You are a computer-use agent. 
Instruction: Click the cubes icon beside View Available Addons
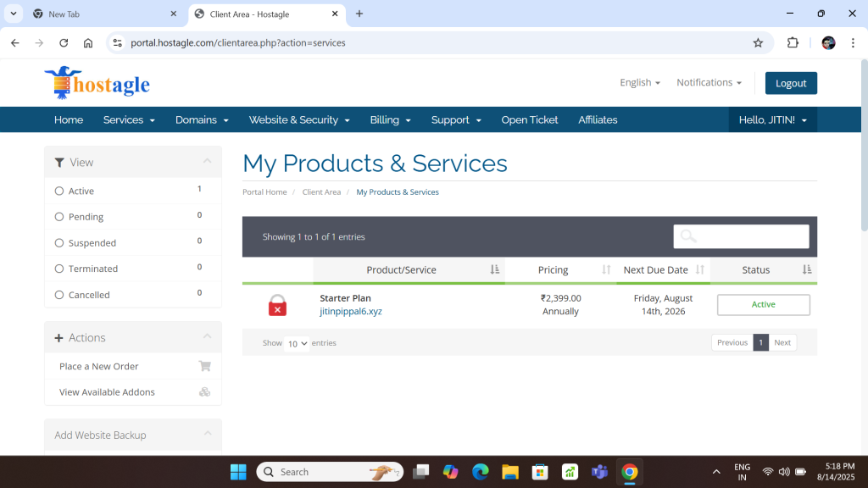click(x=204, y=392)
